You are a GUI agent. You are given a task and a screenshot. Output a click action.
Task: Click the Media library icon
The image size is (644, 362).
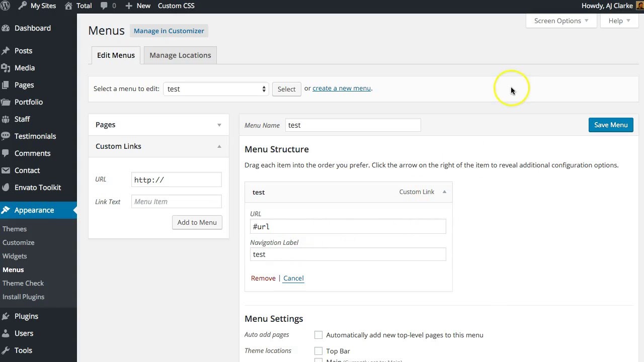point(6,68)
